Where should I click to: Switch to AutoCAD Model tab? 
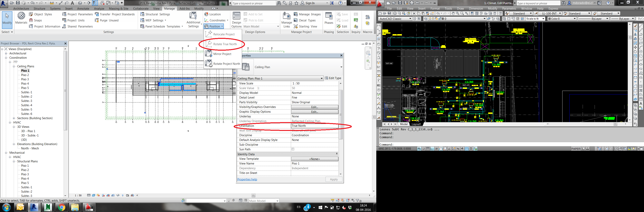(x=404, y=124)
